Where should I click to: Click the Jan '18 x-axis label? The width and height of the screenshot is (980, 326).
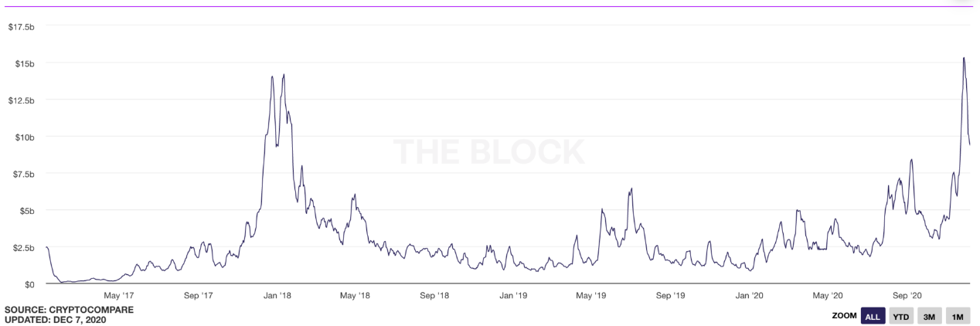coord(277,296)
